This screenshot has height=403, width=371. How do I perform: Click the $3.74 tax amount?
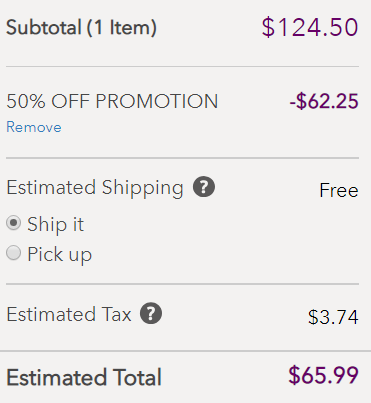point(333,317)
